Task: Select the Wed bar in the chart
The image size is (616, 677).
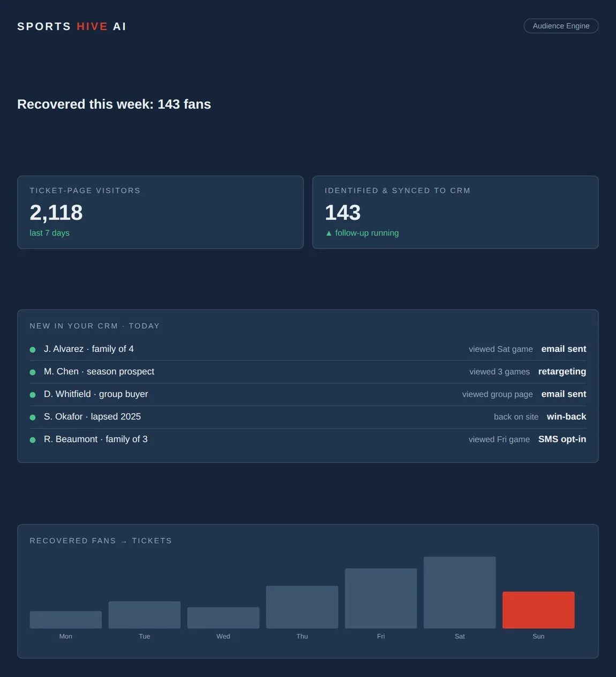Action: (223, 618)
